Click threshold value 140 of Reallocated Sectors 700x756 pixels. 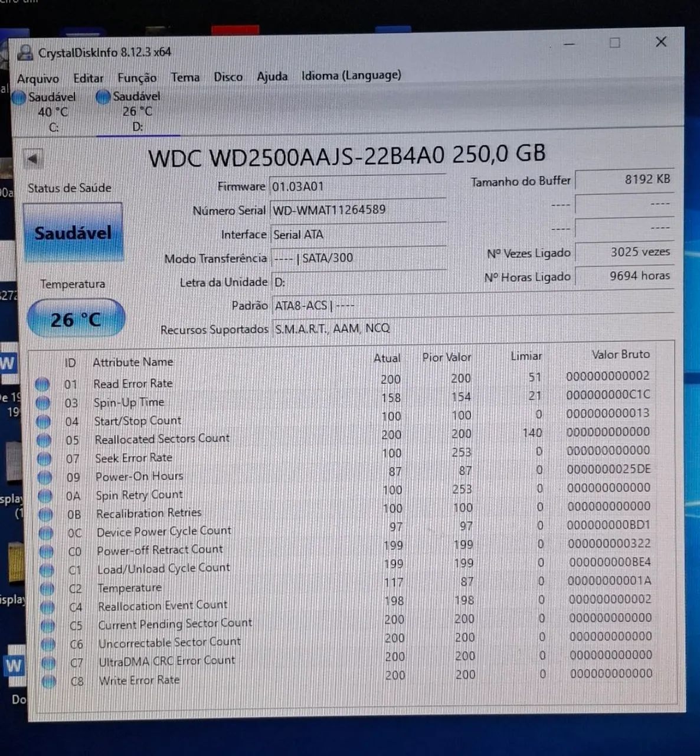click(532, 432)
